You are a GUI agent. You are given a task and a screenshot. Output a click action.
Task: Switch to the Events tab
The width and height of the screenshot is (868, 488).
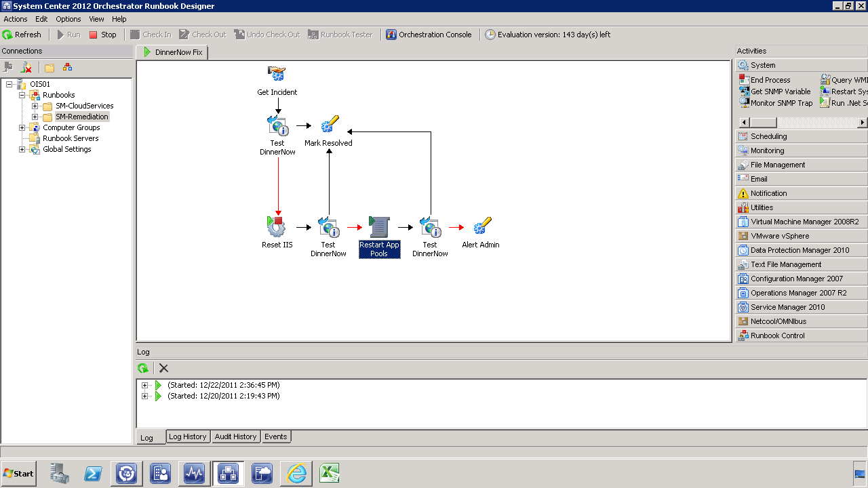tap(276, 436)
